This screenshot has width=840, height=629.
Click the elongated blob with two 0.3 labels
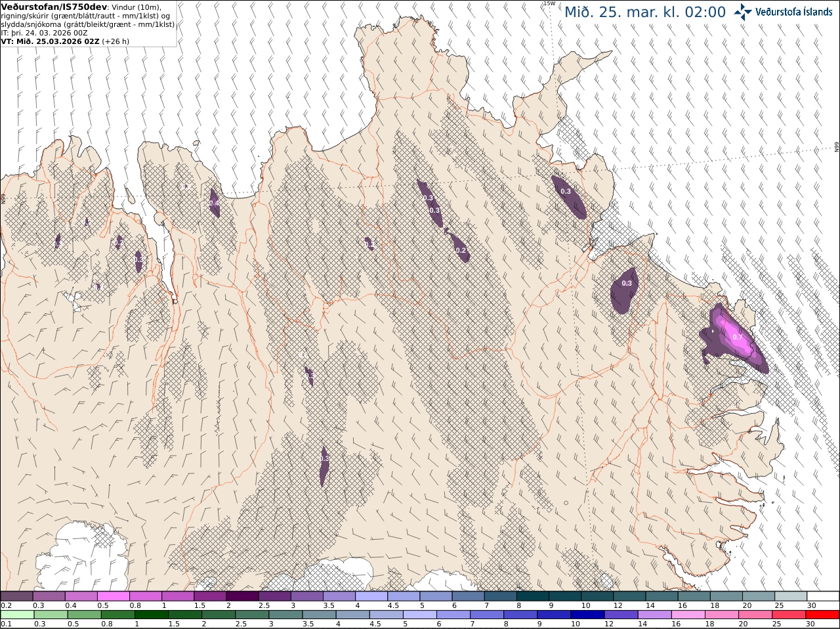click(x=430, y=204)
